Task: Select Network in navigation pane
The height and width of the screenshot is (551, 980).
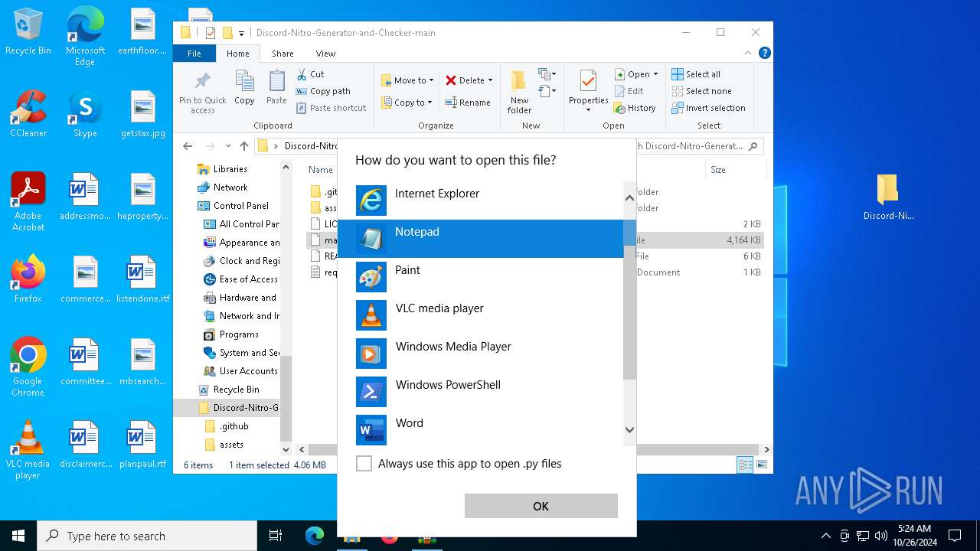Action: [230, 187]
